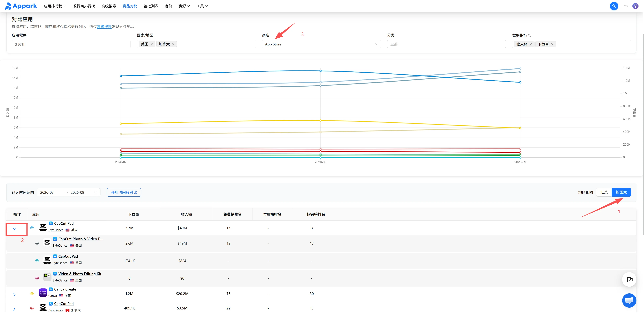Open feedback flag floating button
The width and height of the screenshot is (644, 313).
pyautogui.click(x=629, y=279)
